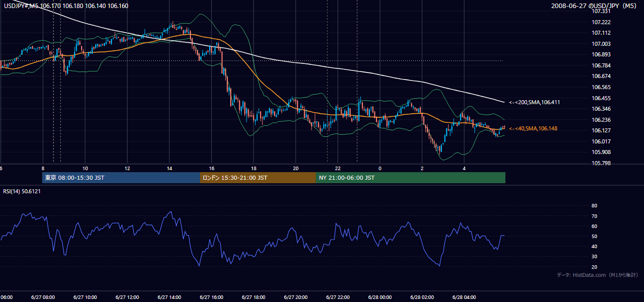Click the 106.784 price axis label
Image resolution: width=644 pixels, height=302 pixels.
tap(602, 65)
